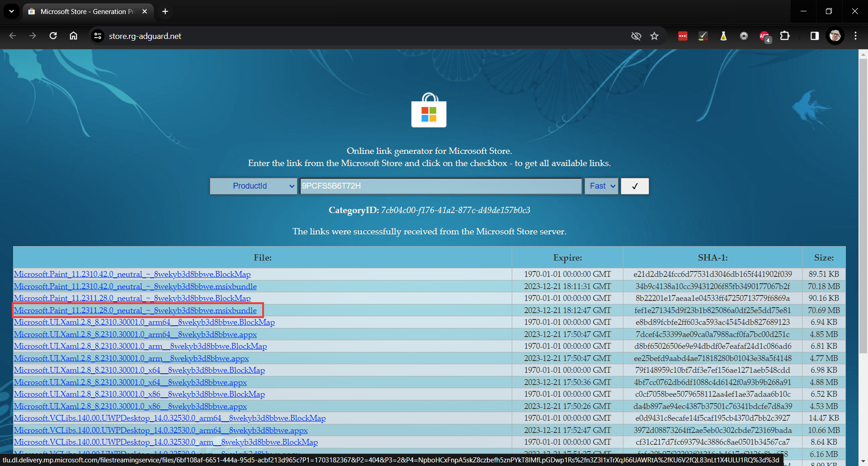868x466 pixels.
Task: Open the Fast ring dropdown
Action: (x=601, y=186)
